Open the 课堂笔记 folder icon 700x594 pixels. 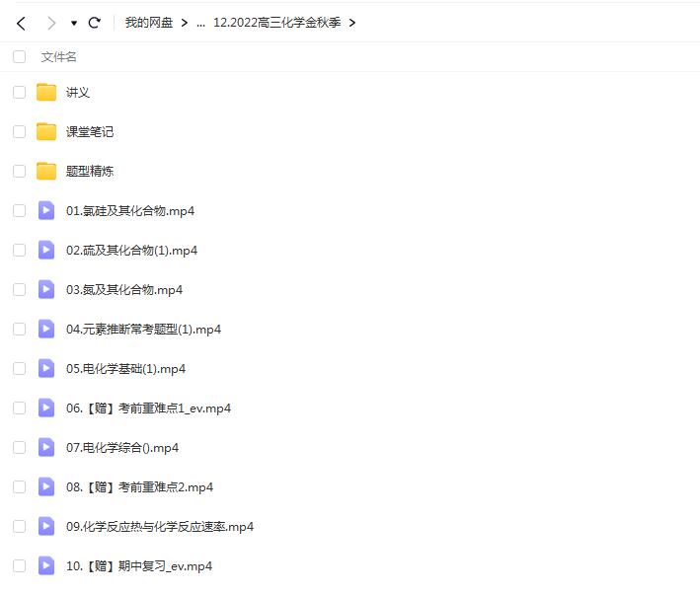point(46,131)
